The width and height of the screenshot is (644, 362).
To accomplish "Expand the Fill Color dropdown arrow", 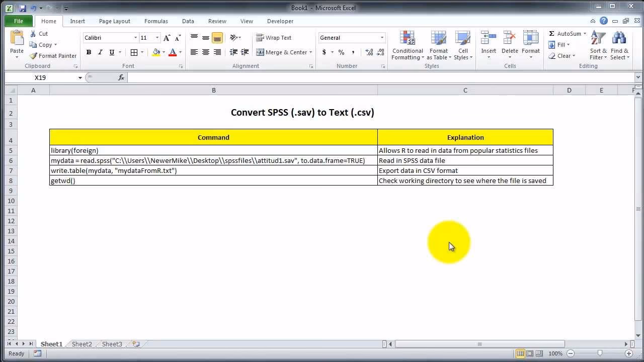I will pyautogui.click(x=163, y=52).
